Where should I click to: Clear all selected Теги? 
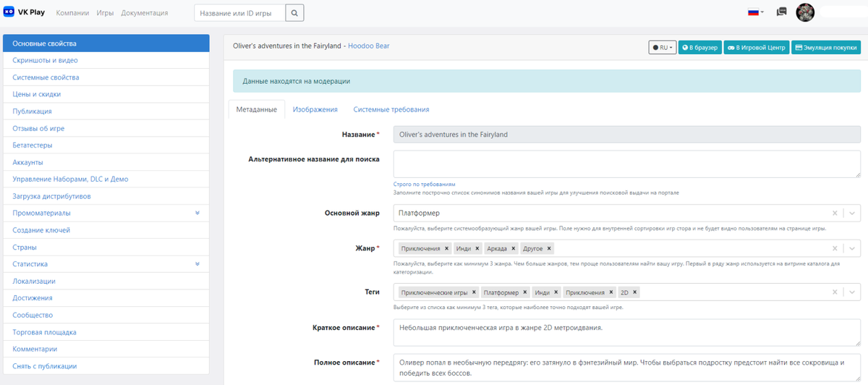(x=835, y=292)
